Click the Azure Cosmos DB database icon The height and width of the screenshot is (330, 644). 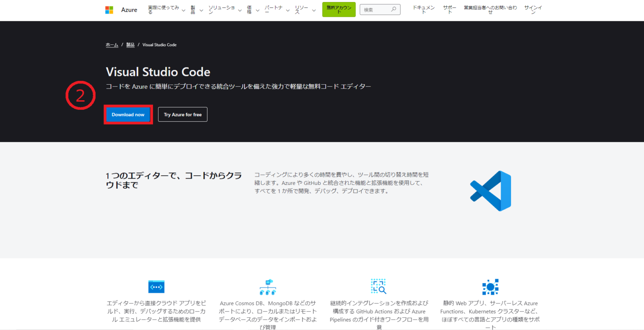click(267, 286)
